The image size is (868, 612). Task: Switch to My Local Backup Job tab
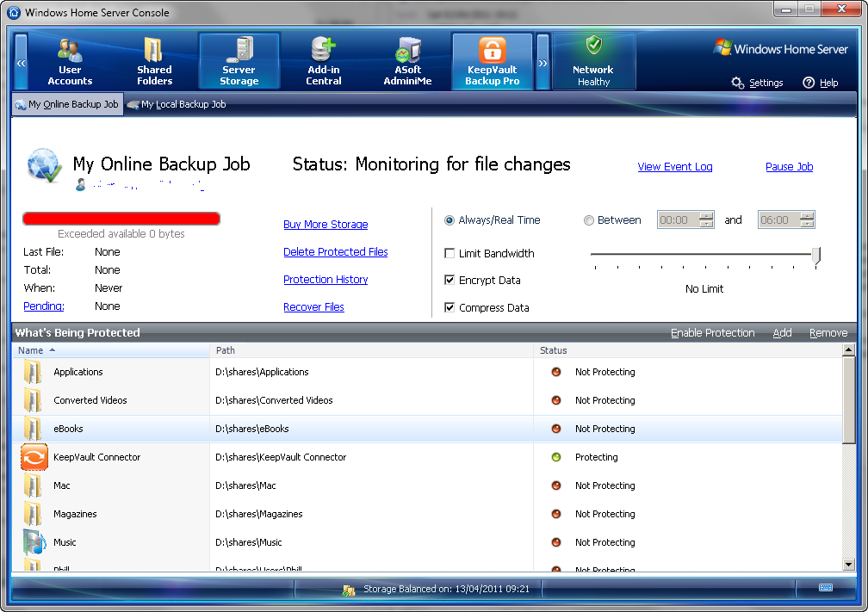click(x=177, y=104)
